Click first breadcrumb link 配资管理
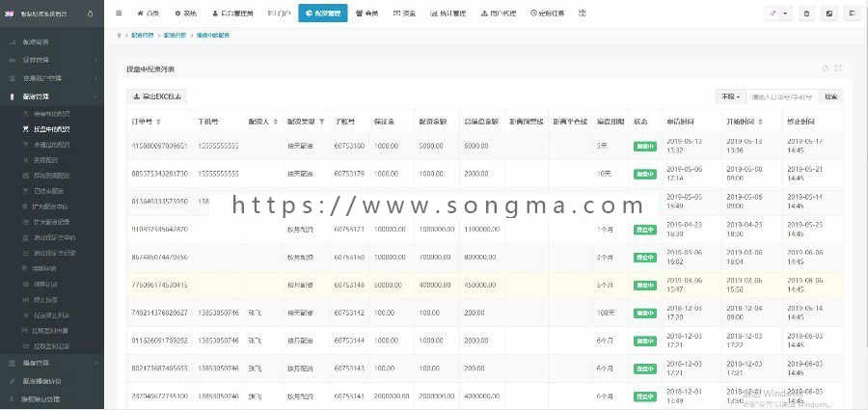 [x=142, y=35]
